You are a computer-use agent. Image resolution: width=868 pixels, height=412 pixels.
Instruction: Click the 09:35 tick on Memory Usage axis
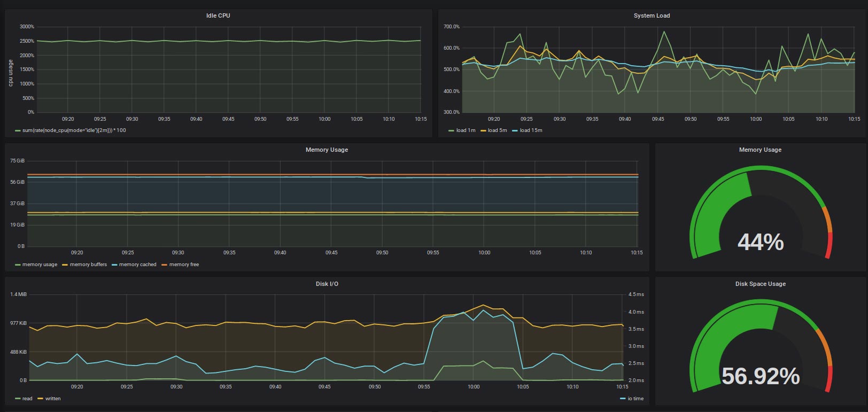229,253
